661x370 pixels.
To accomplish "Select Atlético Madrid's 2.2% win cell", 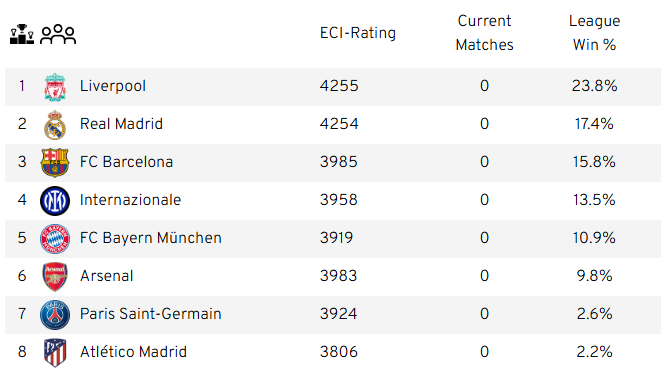I will tap(594, 352).
